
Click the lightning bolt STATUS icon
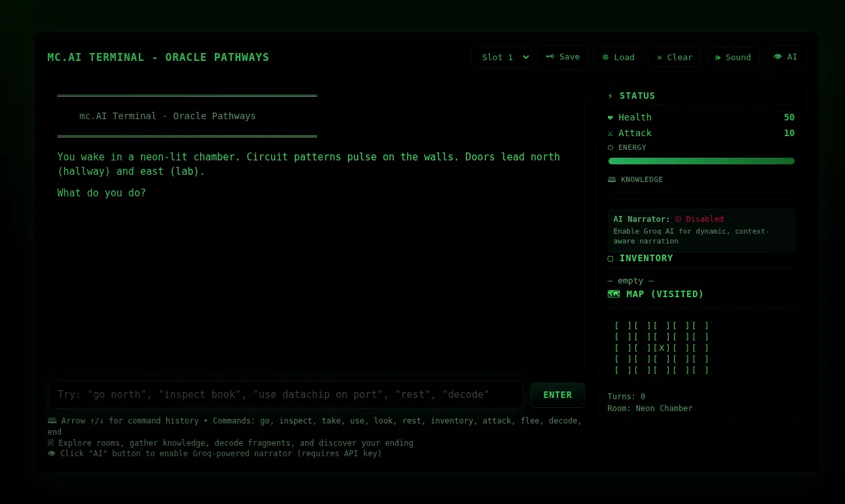click(x=610, y=96)
